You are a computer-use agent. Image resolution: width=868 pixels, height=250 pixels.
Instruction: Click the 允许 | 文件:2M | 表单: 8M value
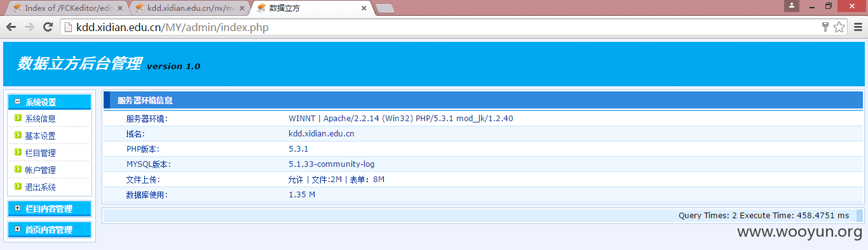click(336, 180)
